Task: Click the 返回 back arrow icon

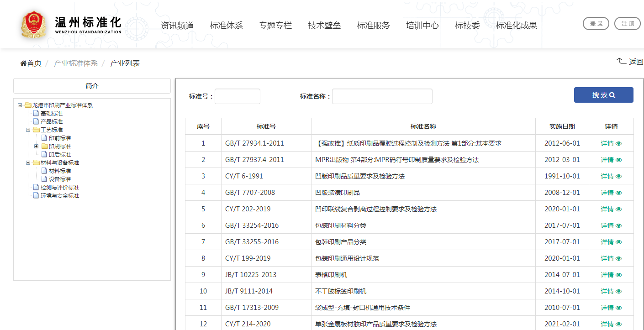Action: (622, 61)
